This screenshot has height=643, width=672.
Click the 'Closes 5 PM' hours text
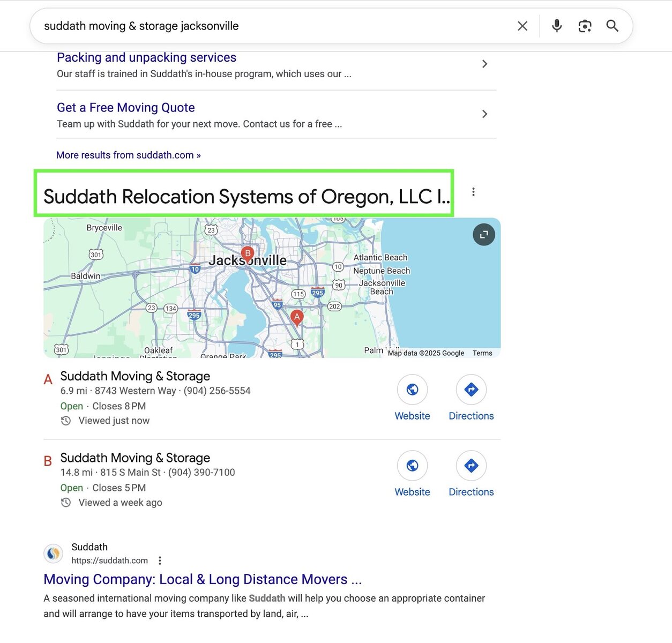point(119,488)
